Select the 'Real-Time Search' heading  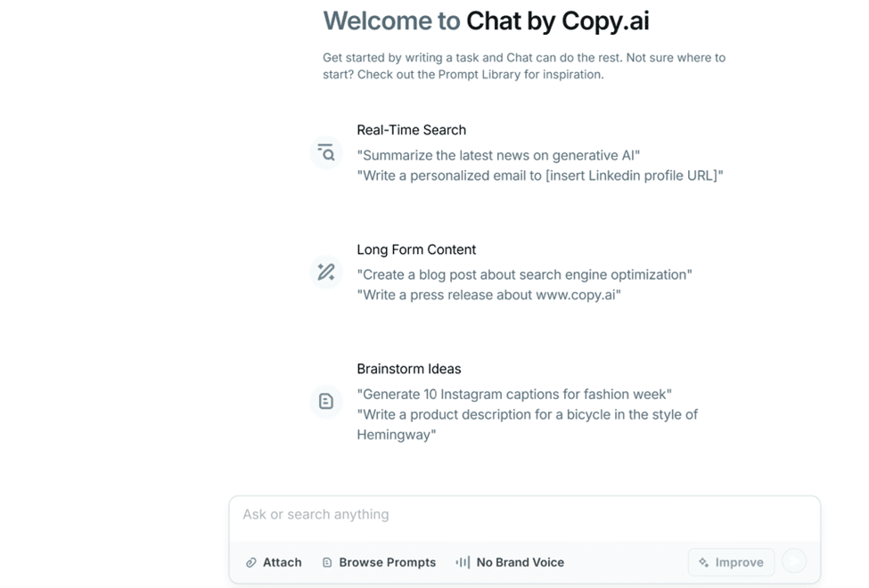click(x=411, y=130)
